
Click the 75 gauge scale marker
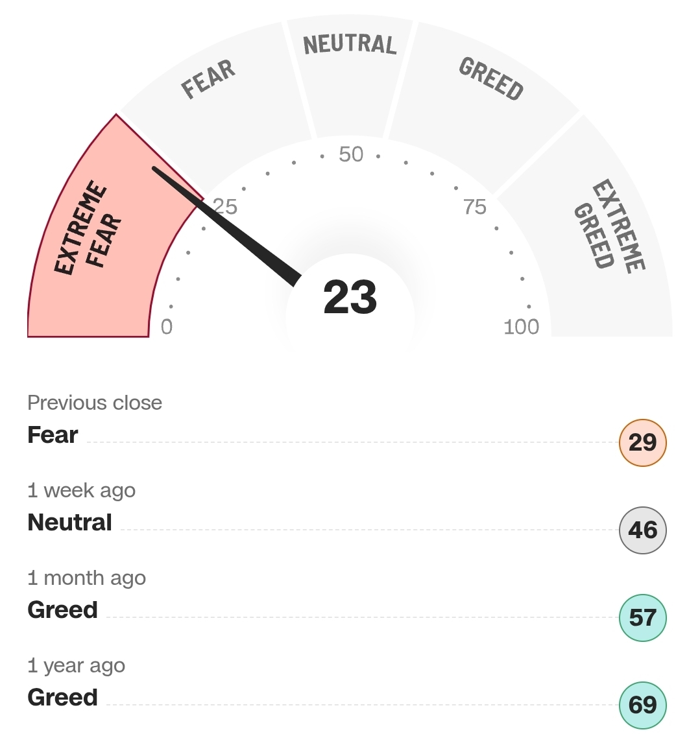click(475, 207)
